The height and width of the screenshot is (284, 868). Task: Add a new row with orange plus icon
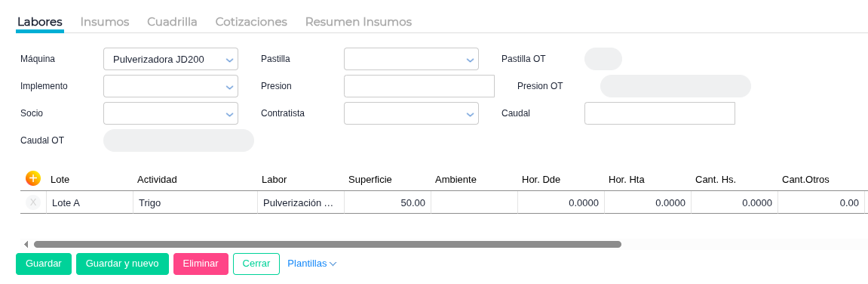click(x=33, y=178)
